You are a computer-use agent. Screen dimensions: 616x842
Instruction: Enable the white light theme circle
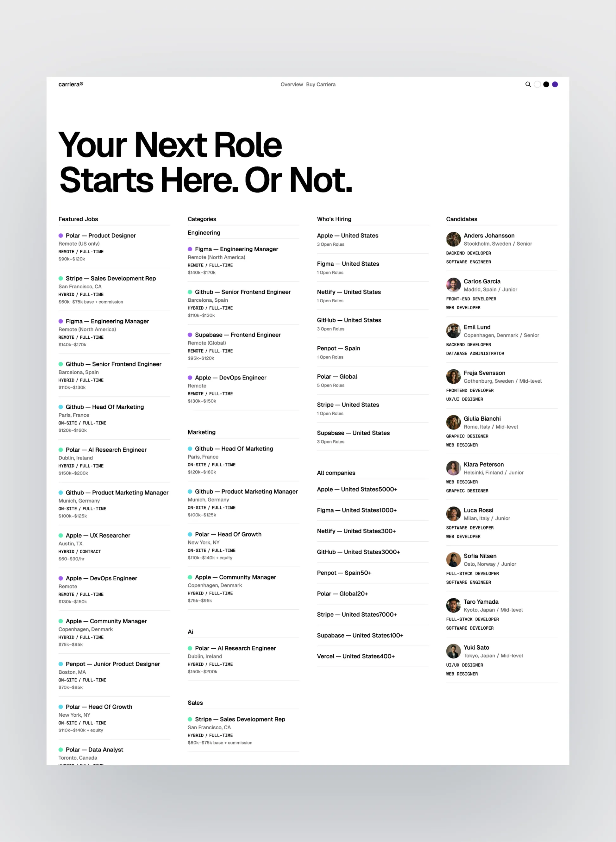[x=537, y=84]
